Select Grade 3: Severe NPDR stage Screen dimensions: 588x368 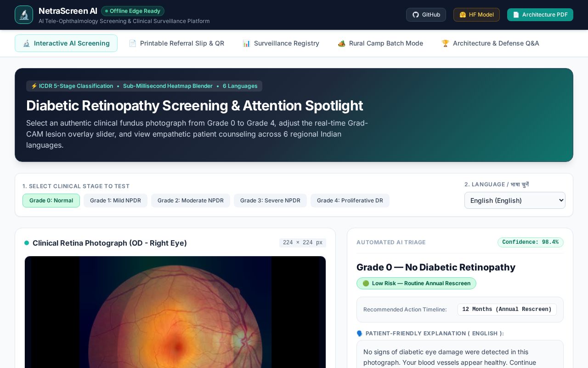pyautogui.click(x=270, y=201)
